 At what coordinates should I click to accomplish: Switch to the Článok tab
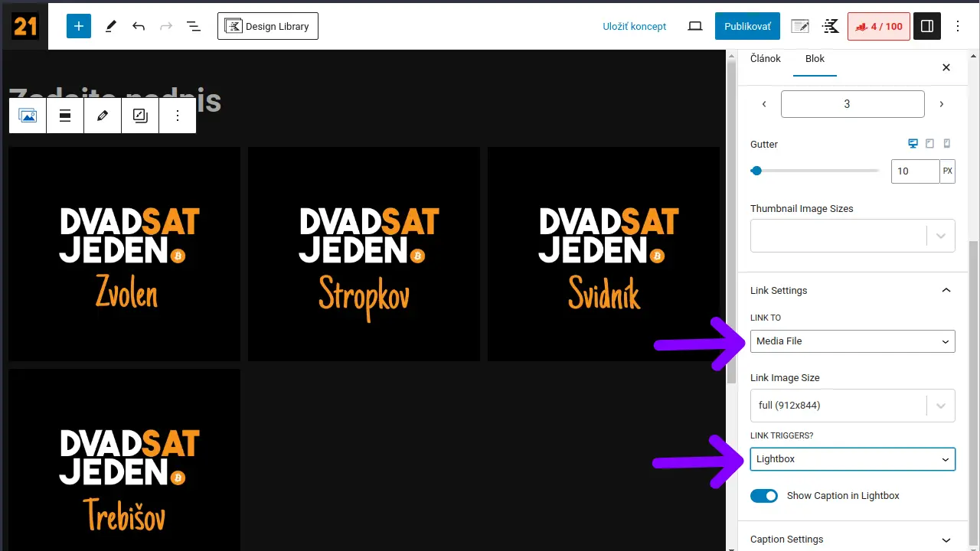coord(766,59)
